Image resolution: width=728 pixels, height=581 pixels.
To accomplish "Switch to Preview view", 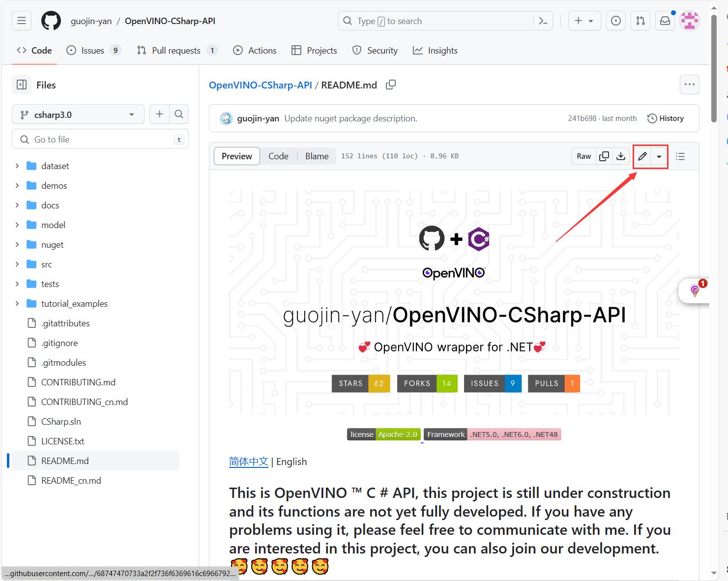I will (x=237, y=156).
